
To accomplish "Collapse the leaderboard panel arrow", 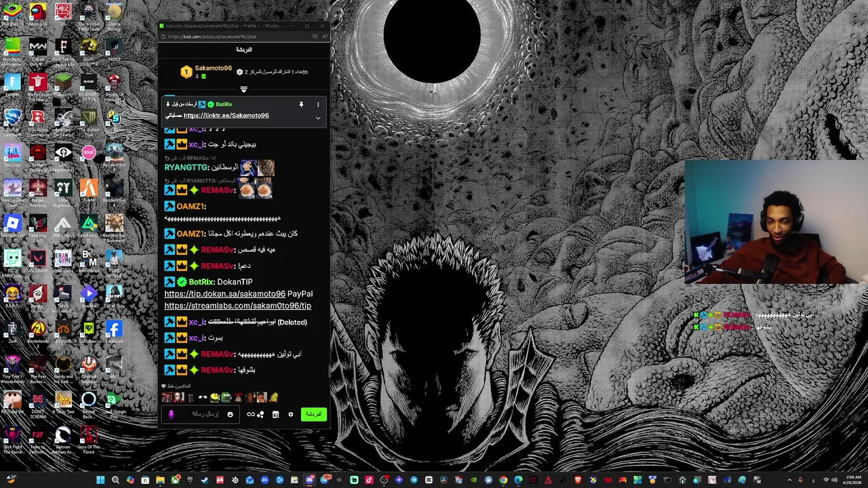I will click(x=243, y=89).
